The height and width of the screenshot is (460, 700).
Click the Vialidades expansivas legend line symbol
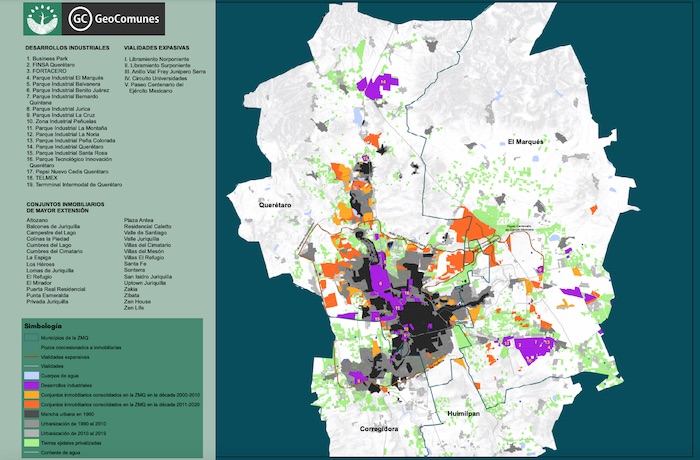pos(31,355)
